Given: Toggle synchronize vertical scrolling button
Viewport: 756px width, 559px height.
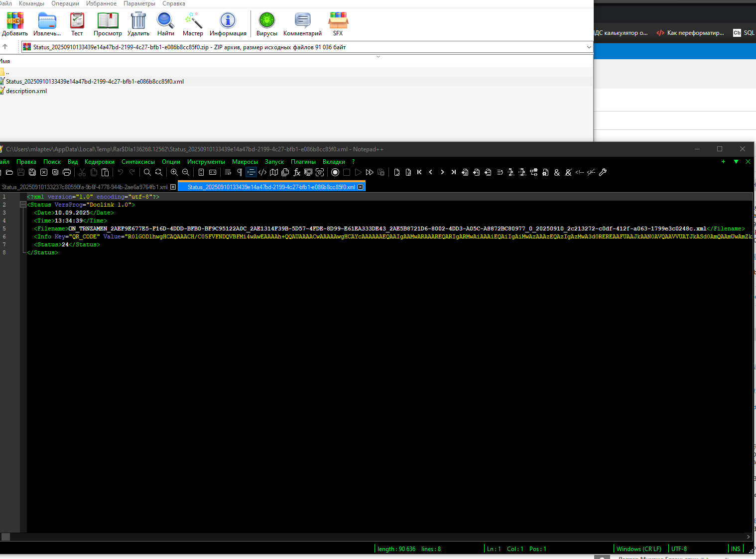Looking at the screenshot, I should [201, 172].
